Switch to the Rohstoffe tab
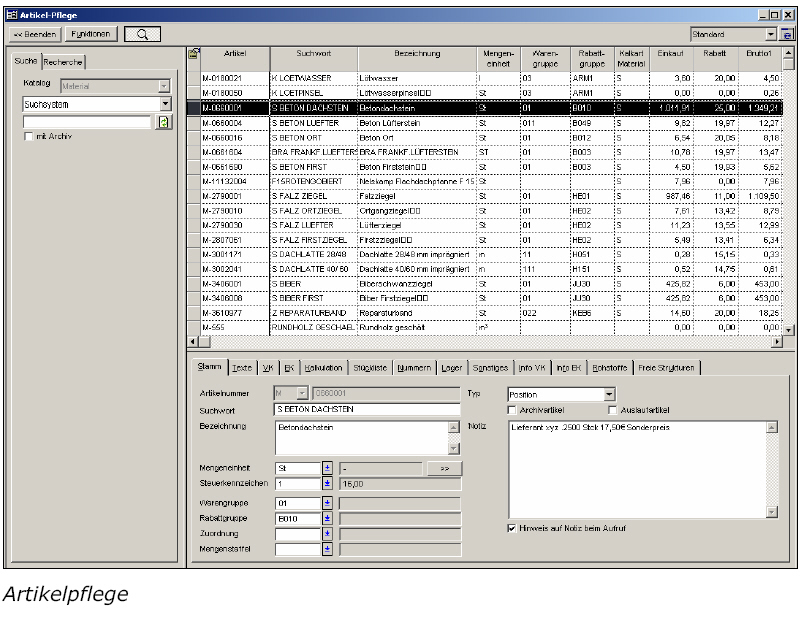 [x=610, y=368]
